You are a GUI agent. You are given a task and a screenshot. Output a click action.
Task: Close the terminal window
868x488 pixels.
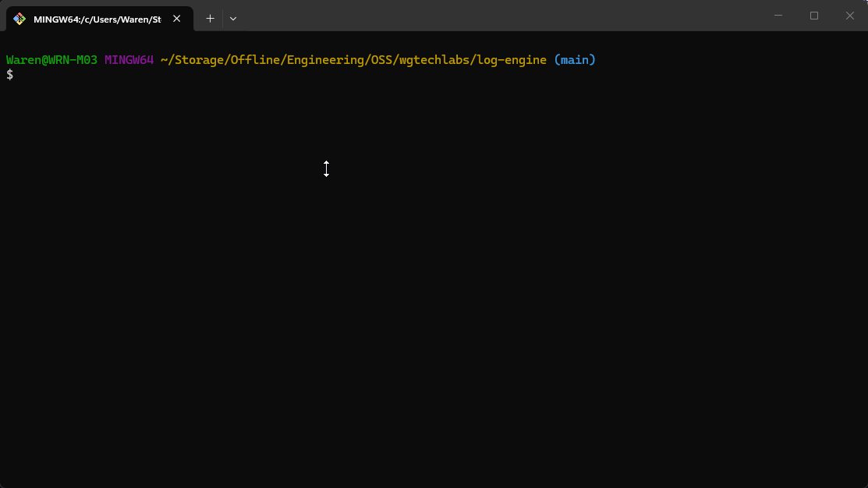850,16
